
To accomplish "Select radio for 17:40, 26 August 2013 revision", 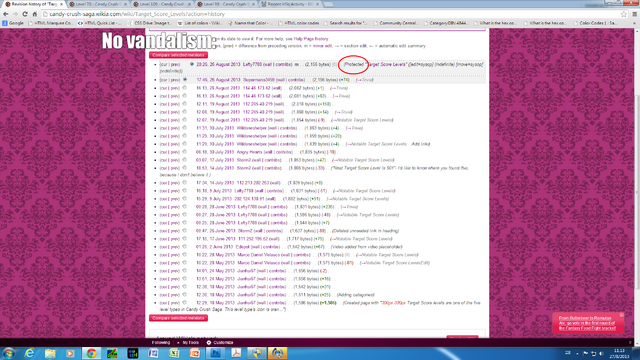I will (185, 80).
